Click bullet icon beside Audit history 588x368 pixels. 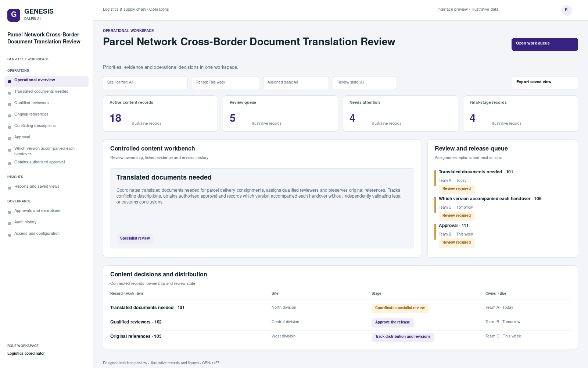(10, 224)
